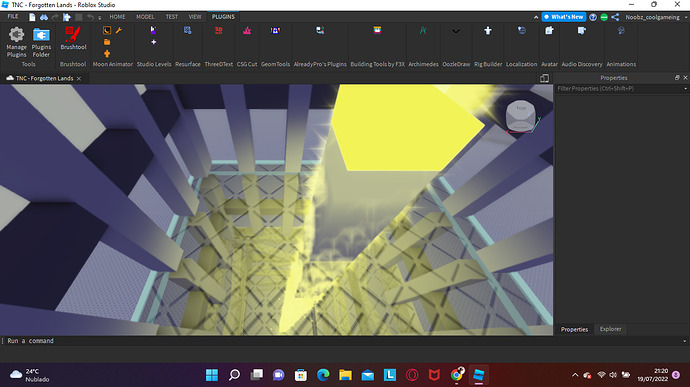Open the FILE menu

tap(13, 17)
